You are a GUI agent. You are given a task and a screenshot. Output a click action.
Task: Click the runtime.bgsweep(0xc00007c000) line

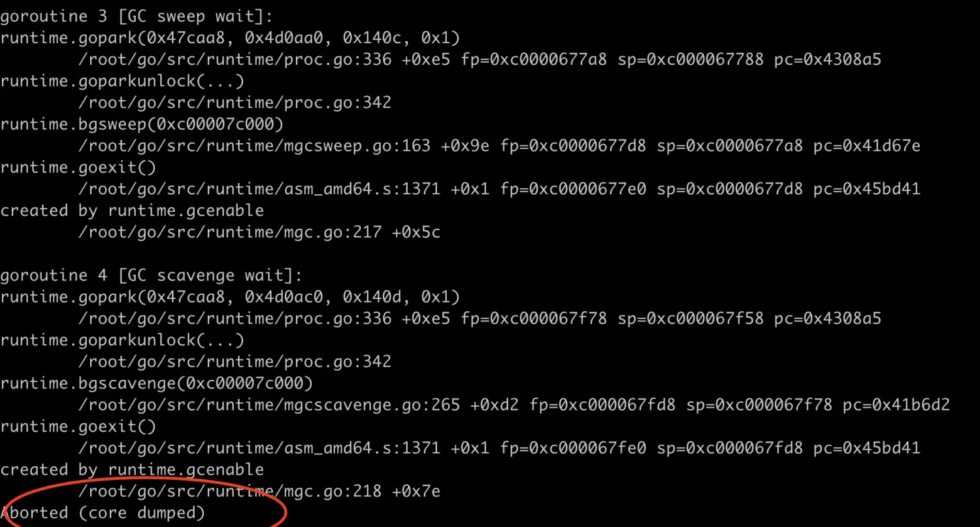[x=142, y=124]
